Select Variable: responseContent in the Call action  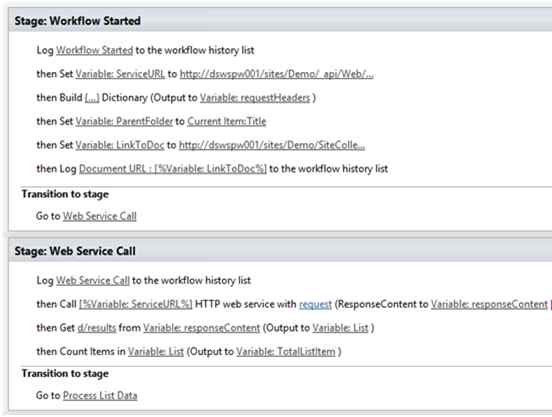(x=489, y=304)
